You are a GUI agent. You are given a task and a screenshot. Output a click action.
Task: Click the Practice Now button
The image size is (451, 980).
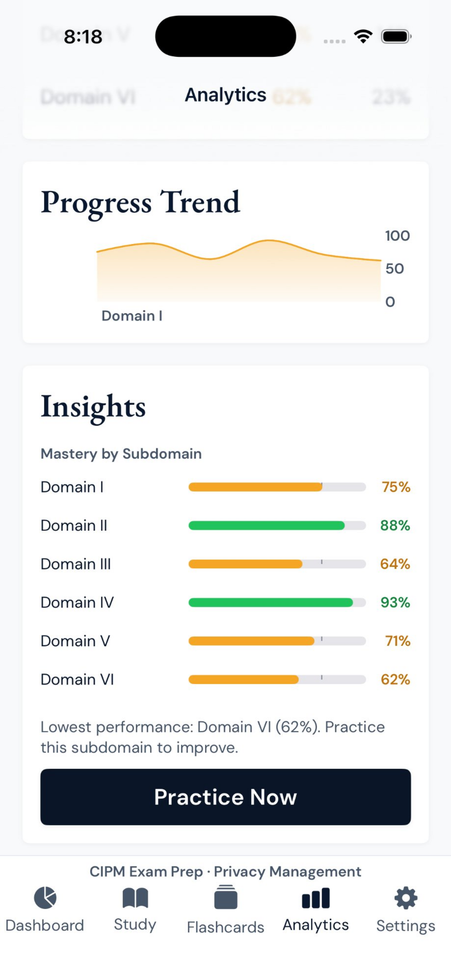(225, 797)
